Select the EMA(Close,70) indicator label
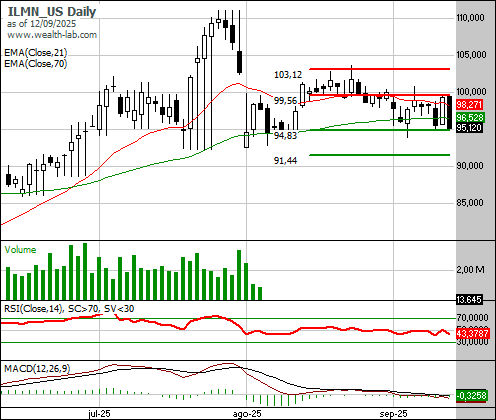 pos(36,63)
